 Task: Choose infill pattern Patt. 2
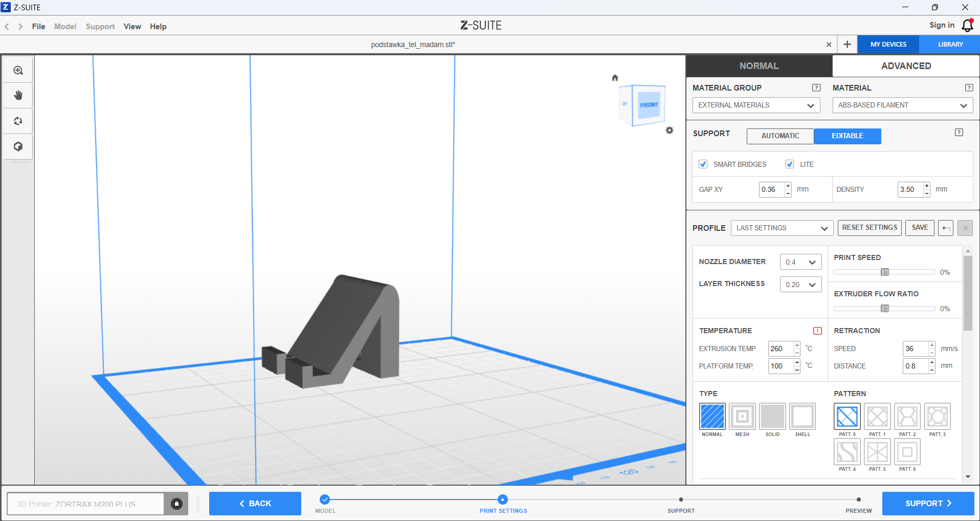907,416
